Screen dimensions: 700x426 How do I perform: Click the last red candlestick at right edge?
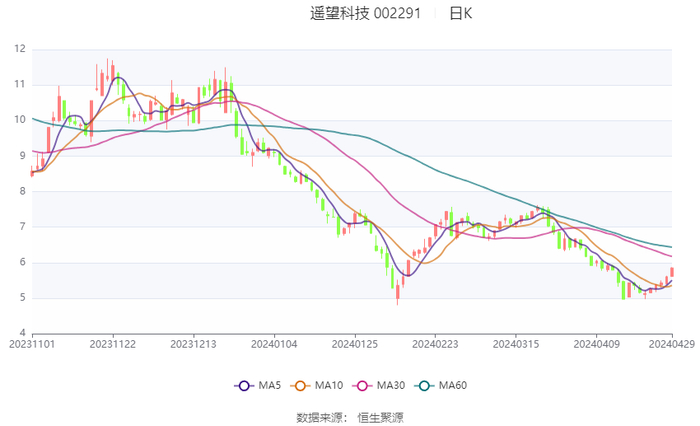[x=673, y=272]
